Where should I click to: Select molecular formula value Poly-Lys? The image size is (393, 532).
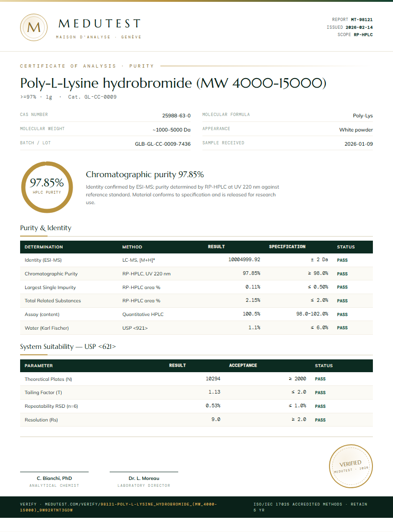pos(363,116)
